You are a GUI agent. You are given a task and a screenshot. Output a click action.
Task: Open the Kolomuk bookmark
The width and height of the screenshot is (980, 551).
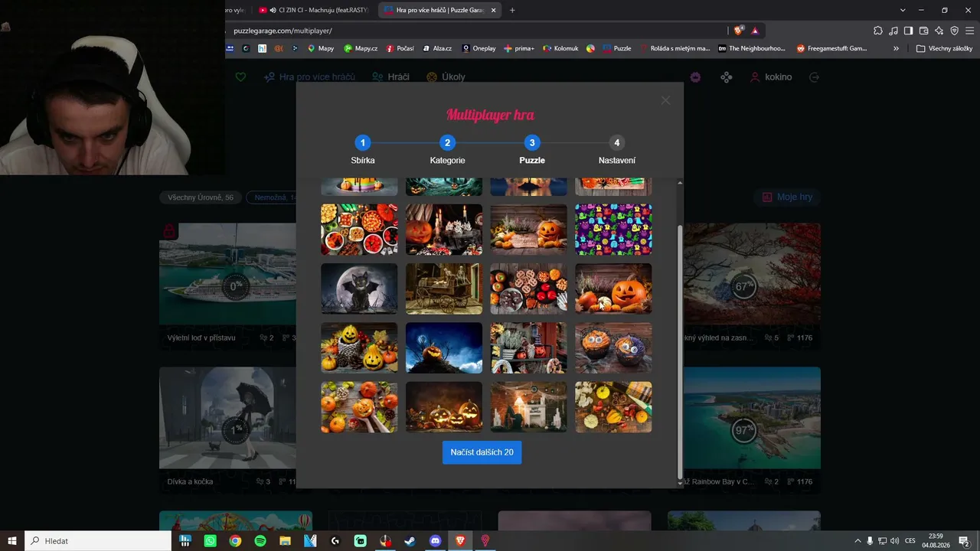click(561, 48)
